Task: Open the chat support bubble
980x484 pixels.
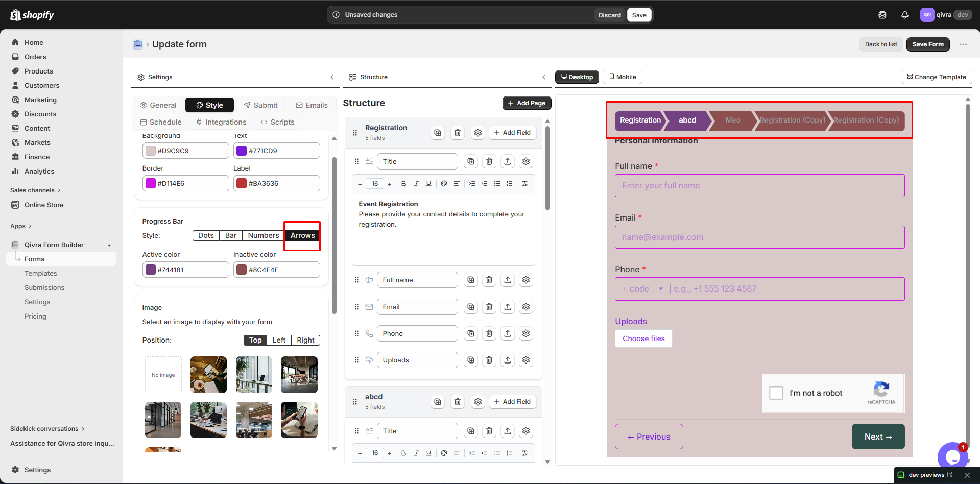Action: click(x=952, y=456)
